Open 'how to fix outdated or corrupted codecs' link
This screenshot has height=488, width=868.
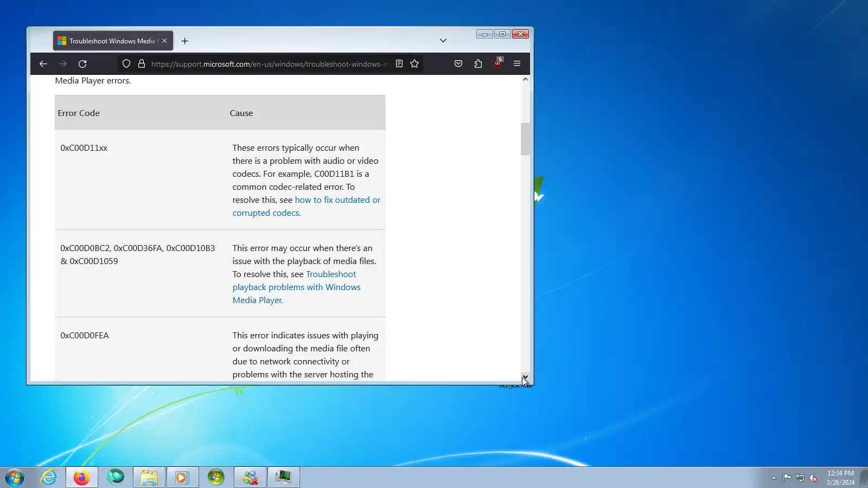(307, 207)
